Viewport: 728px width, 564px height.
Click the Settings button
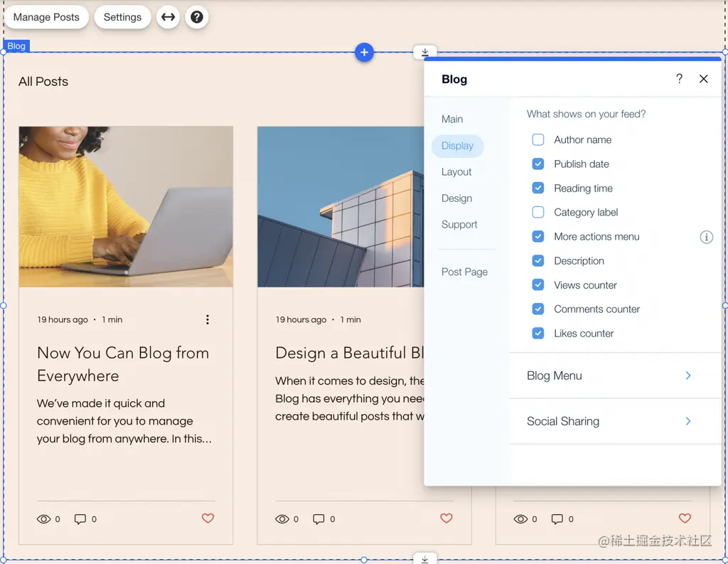pyautogui.click(x=122, y=17)
